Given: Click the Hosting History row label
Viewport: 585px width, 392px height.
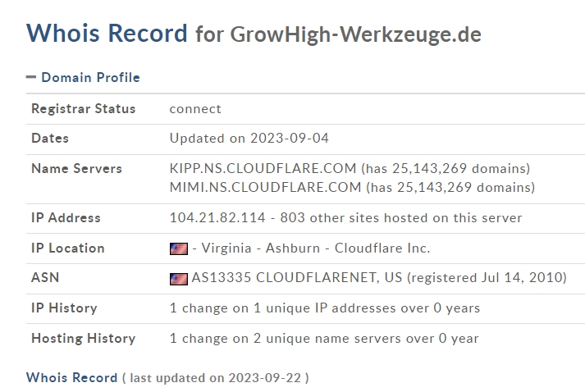Looking at the screenshot, I should click(83, 339).
